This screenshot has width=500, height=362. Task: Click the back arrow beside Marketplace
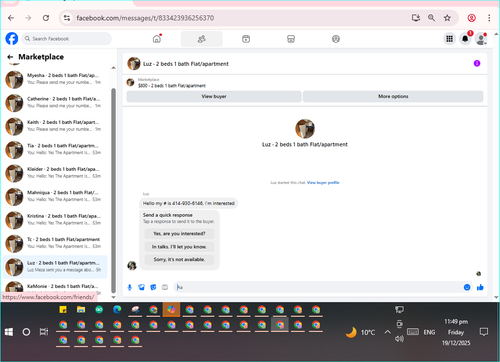[10, 57]
